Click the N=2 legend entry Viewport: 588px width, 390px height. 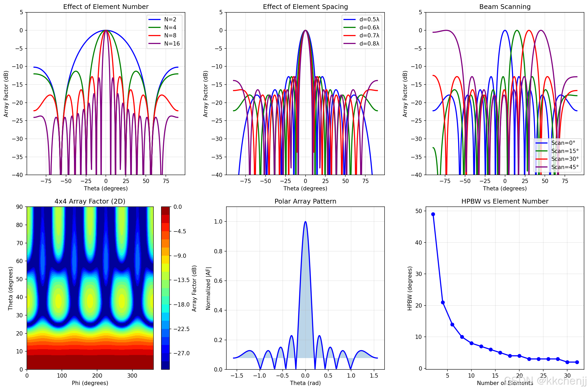(x=170, y=19)
